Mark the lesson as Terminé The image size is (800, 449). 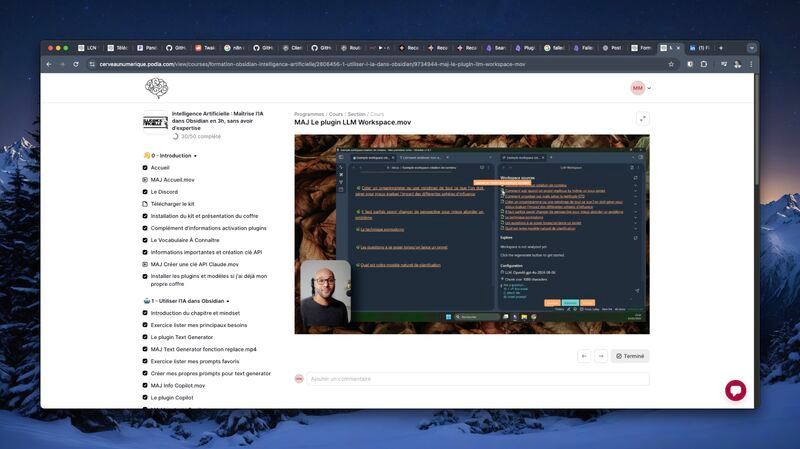click(x=630, y=356)
